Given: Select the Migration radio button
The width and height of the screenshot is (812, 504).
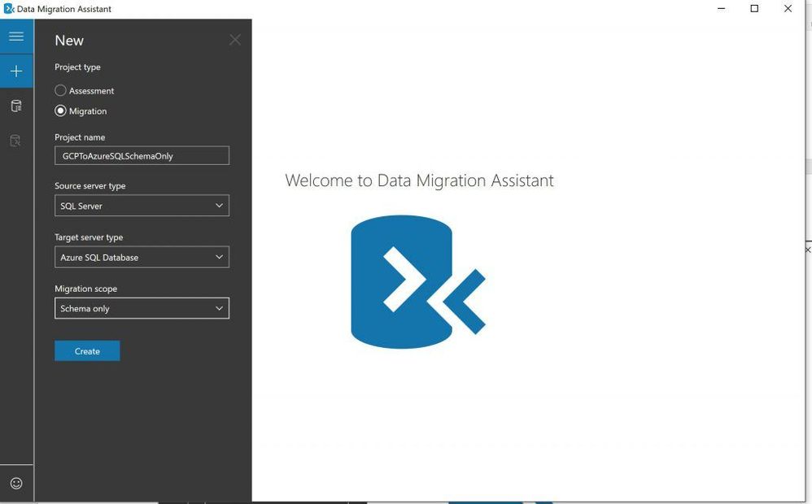Looking at the screenshot, I should (60, 111).
